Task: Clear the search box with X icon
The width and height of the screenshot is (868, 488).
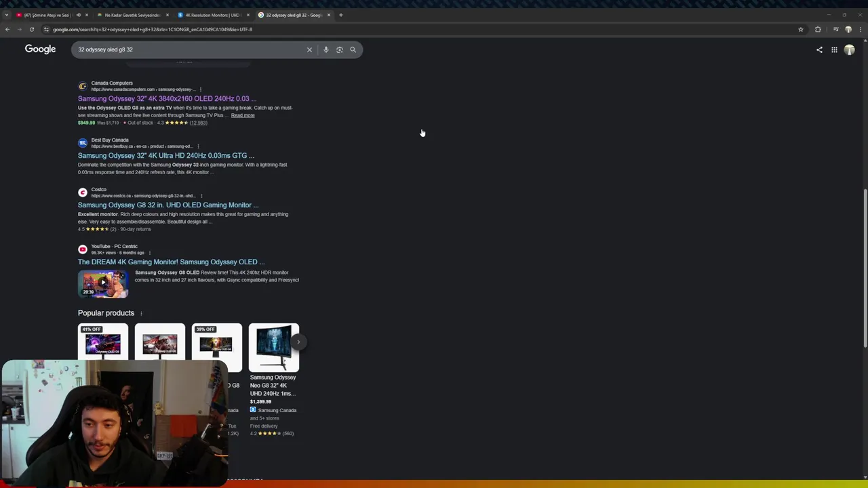Action: [x=309, y=49]
